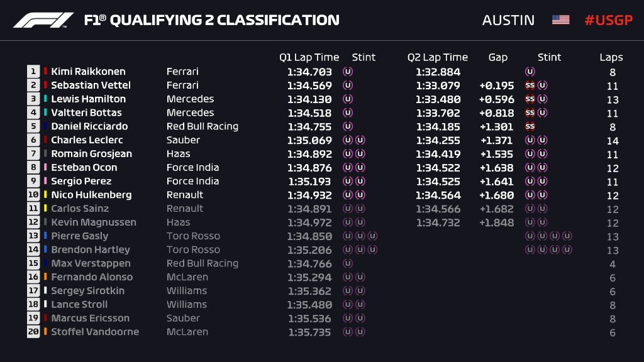
Task: Click Kimi Raikkonen's Q2 time 1:32.884
Action: [x=438, y=72]
